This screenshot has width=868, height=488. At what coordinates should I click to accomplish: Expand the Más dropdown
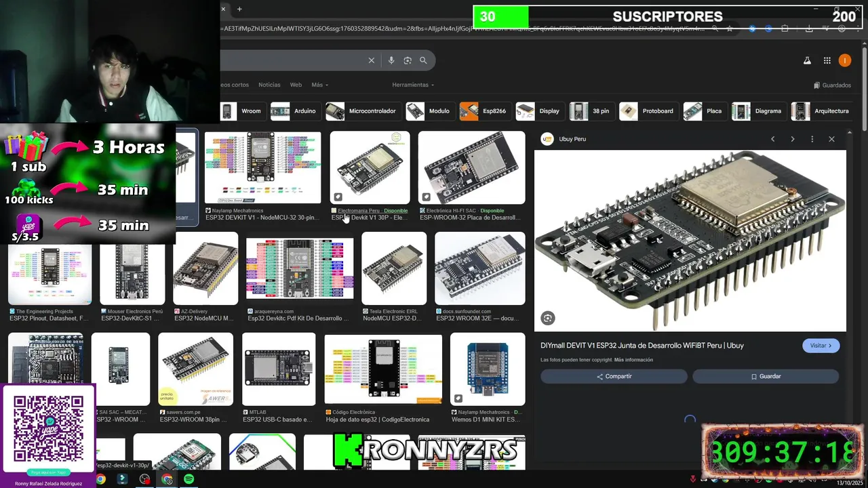tap(319, 85)
